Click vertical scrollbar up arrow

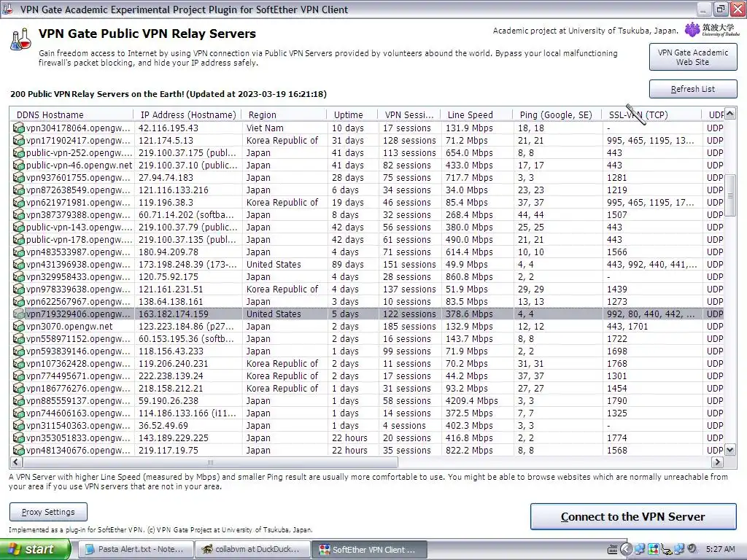point(729,114)
